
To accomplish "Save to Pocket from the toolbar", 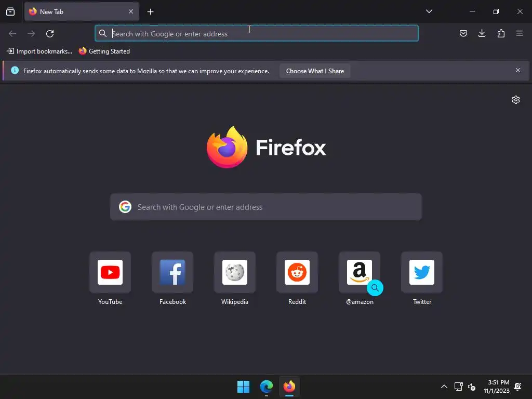I will click(x=463, y=33).
